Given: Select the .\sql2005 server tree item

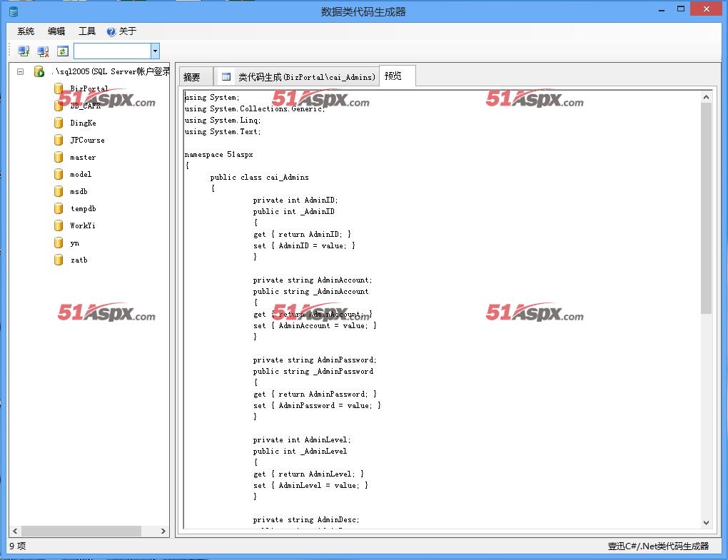Looking at the screenshot, I should pyautogui.click(x=111, y=71).
